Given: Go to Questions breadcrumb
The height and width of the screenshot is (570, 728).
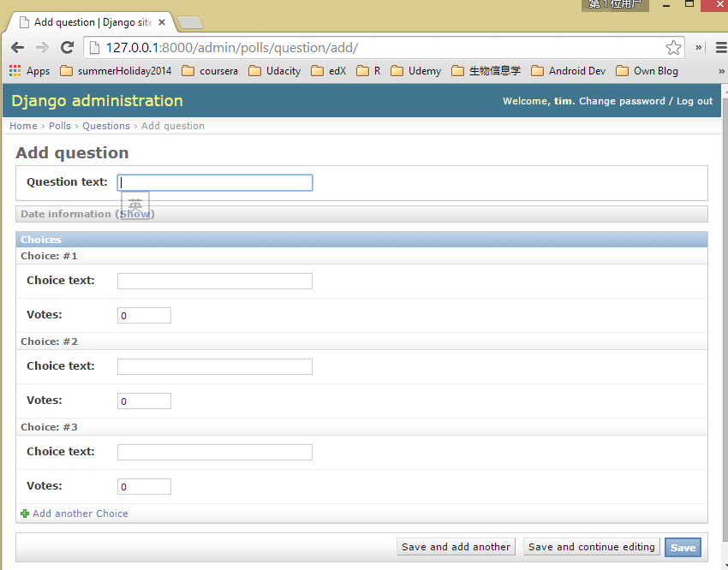Looking at the screenshot, I should (x=106, y=126).
